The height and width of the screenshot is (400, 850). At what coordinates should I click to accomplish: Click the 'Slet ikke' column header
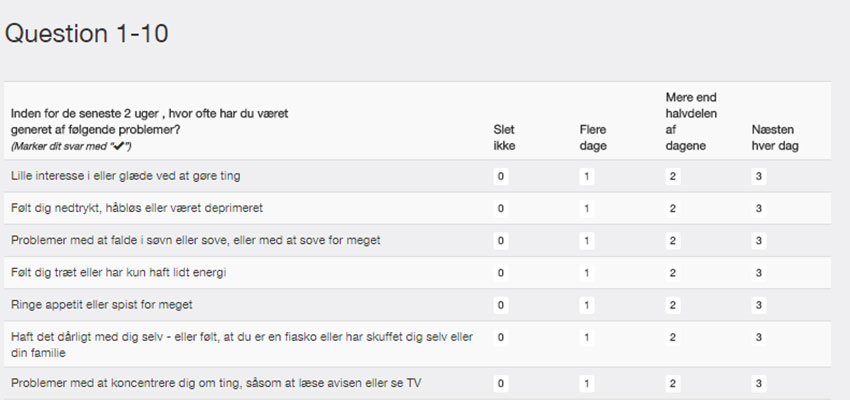[504, 138]
